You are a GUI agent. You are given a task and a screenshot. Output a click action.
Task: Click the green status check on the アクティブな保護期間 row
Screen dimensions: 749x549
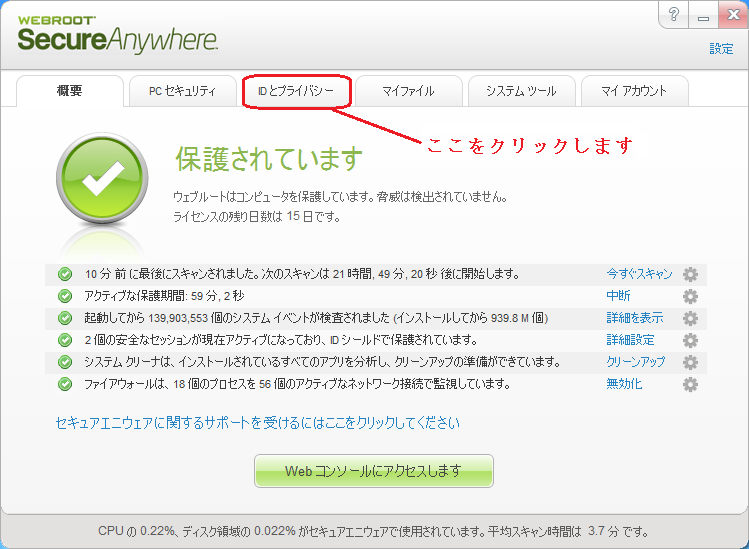click(x=64, y=296)
